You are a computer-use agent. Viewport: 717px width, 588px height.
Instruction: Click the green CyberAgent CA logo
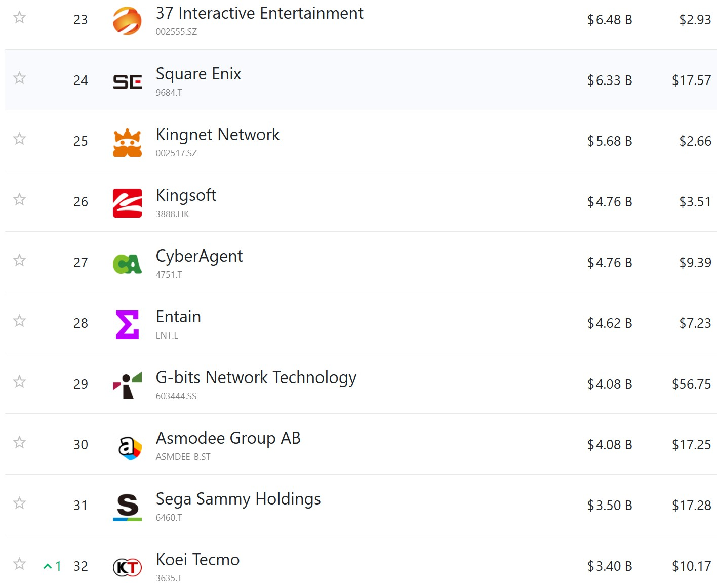pos(127,264)
